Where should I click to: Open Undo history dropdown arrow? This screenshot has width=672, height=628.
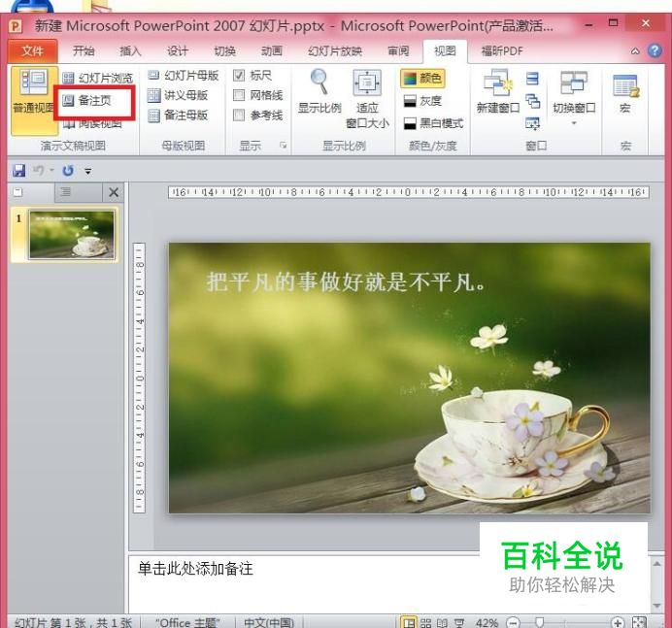[x=51, y=171]
